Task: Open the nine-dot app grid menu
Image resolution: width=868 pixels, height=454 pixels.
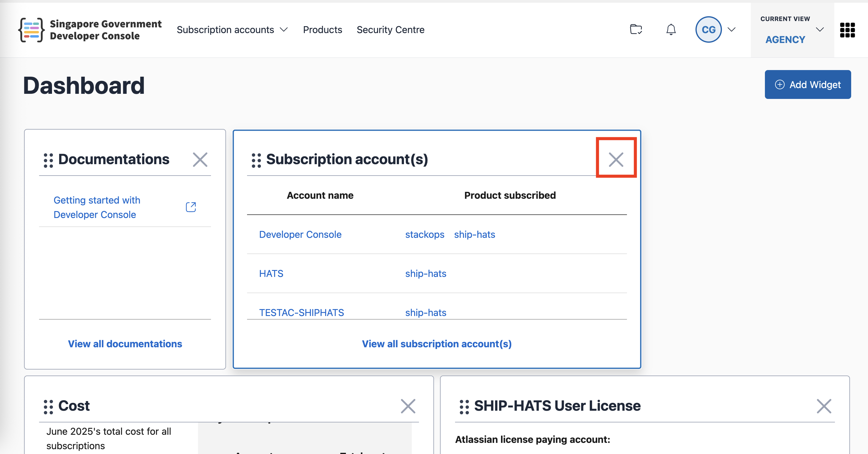Action: (847, 30)
